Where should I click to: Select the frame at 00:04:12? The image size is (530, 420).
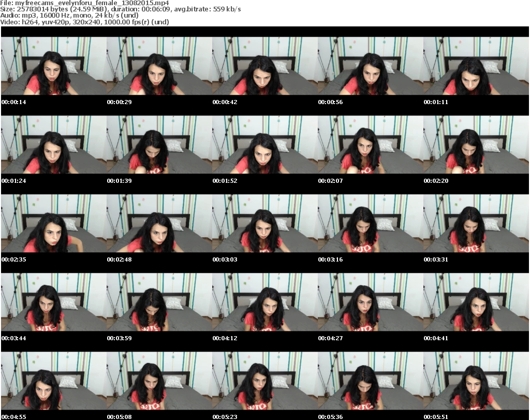tap(264, 302)
